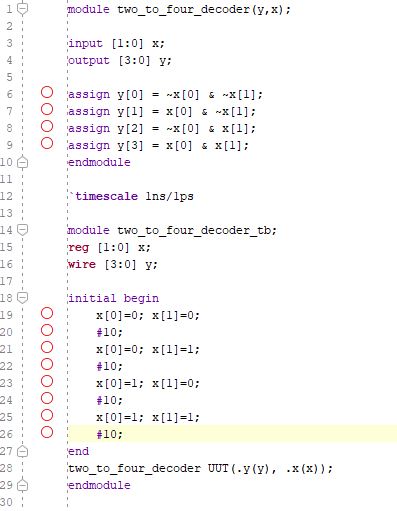
Task: Toggle breakpoint on line 23
Action: coord(47,381)
